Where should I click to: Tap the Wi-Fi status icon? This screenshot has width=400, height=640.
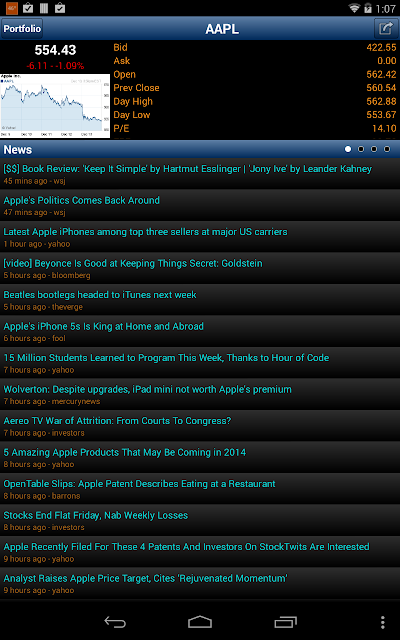(x=354, y=8)
